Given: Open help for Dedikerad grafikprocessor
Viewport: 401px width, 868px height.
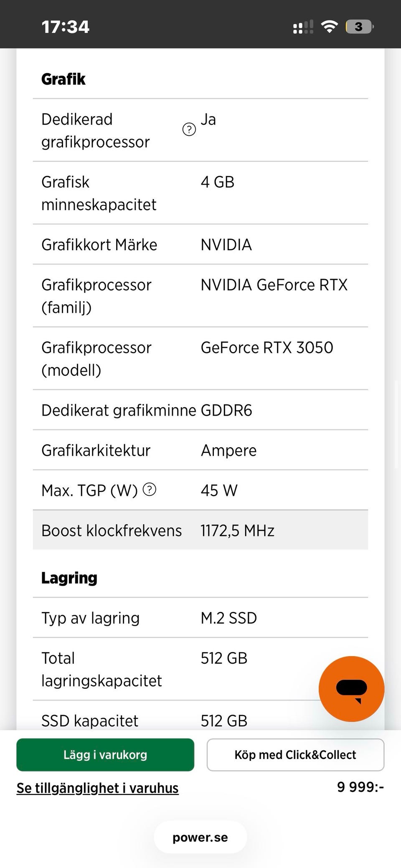Looking at the screenshot, I should [189, 129].
